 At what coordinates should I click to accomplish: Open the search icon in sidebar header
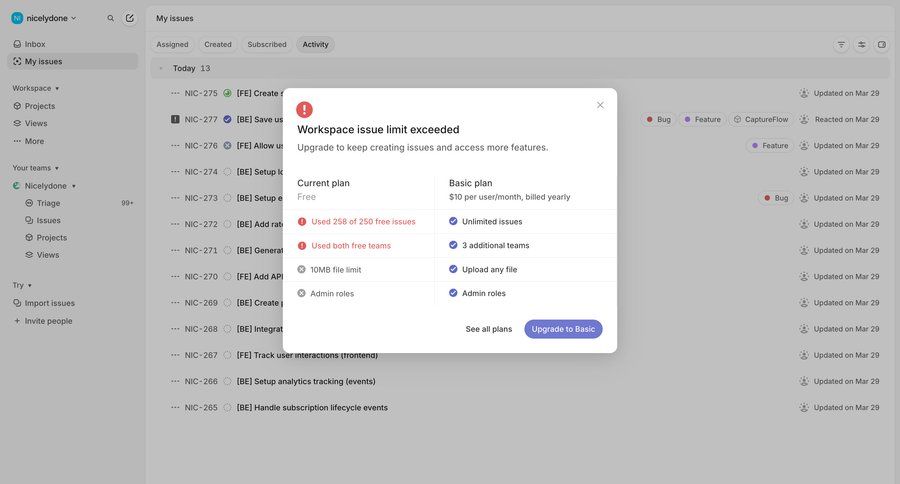pos(110,18)
